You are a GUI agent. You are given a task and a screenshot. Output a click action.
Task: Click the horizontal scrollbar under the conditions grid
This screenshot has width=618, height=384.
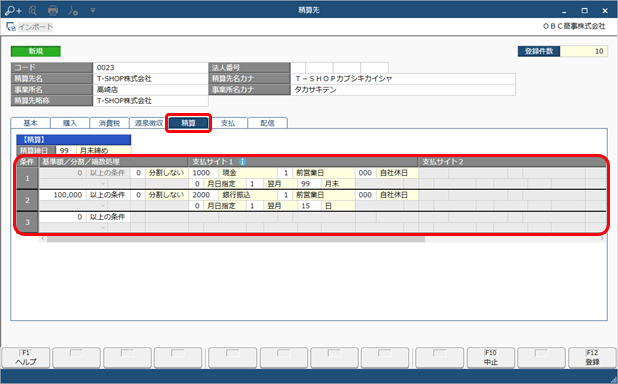click(x=236, y=239)
